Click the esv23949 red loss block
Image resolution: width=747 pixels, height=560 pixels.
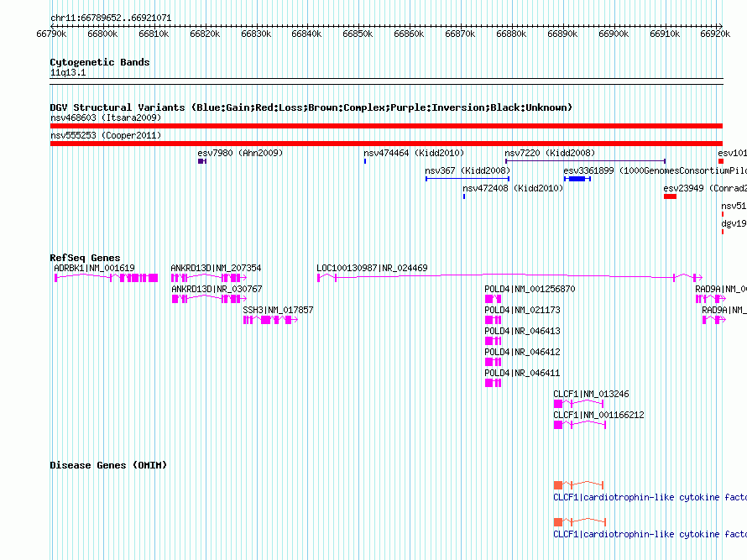click(x=670, y=196)
